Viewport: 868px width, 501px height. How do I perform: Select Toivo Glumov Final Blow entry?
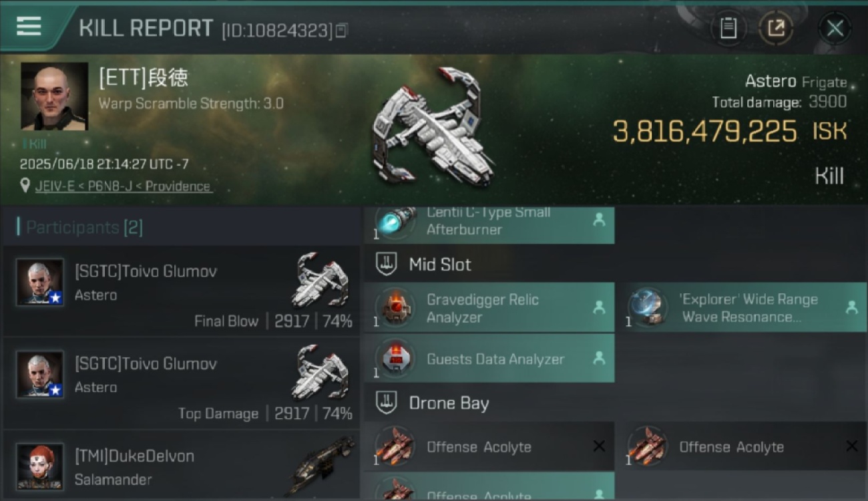pos(182,291)
